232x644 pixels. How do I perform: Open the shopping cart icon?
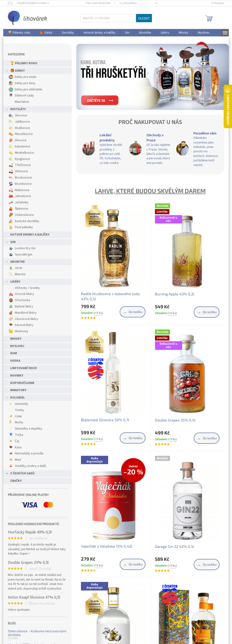point(209,18)
